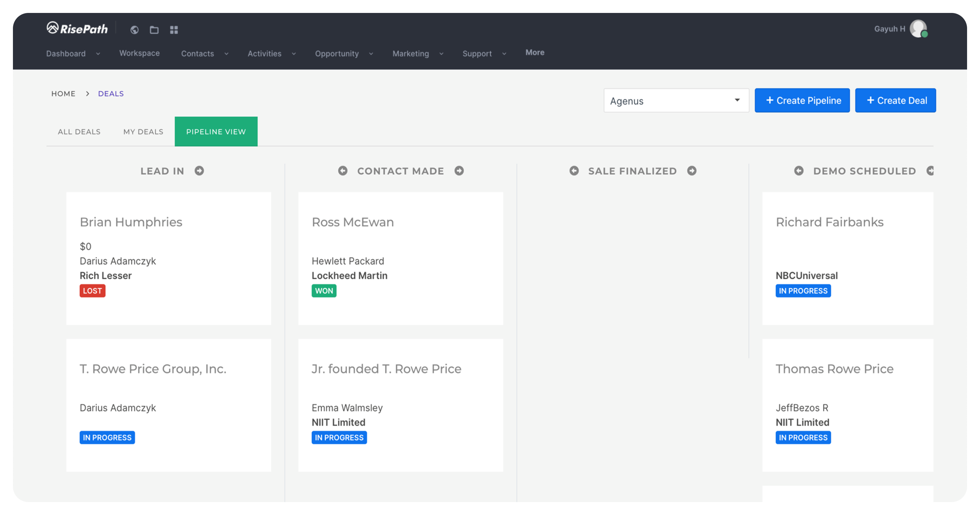Click the JeffBezos R text

802,408
